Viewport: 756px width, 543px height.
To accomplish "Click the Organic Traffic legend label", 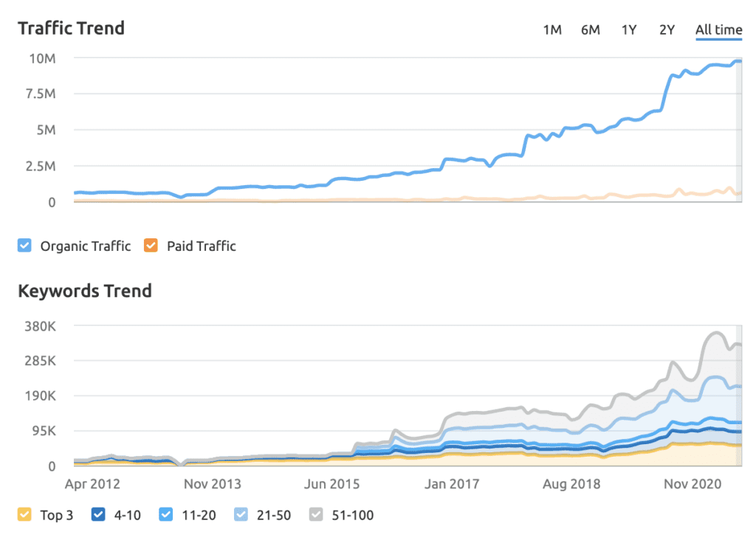I will [86, 246].
